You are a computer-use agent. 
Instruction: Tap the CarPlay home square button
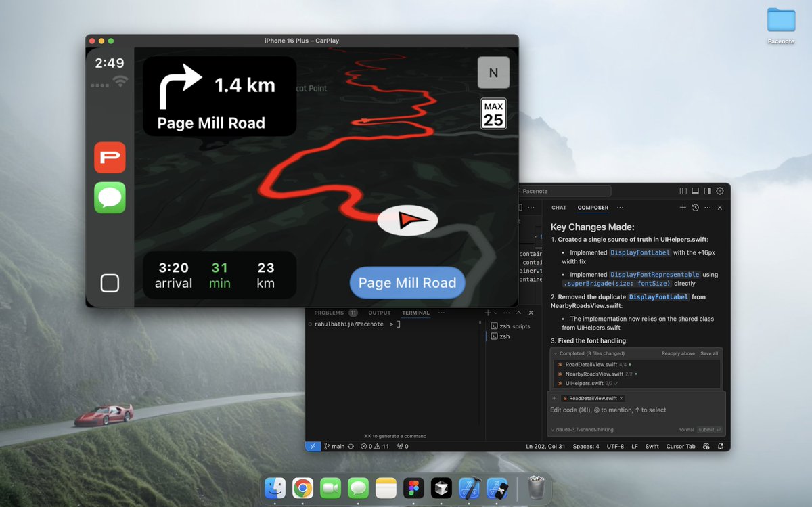tap(110, 283)
